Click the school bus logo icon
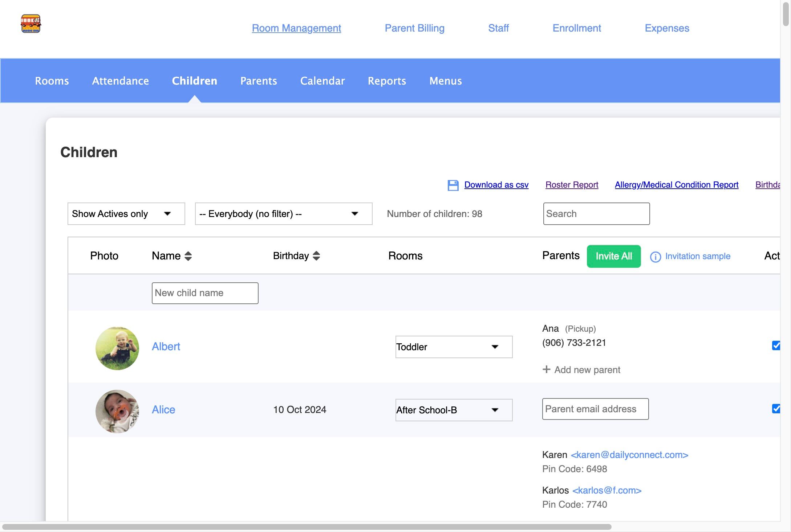This screenshot has height=532, width=791. (x=31, y=24)
